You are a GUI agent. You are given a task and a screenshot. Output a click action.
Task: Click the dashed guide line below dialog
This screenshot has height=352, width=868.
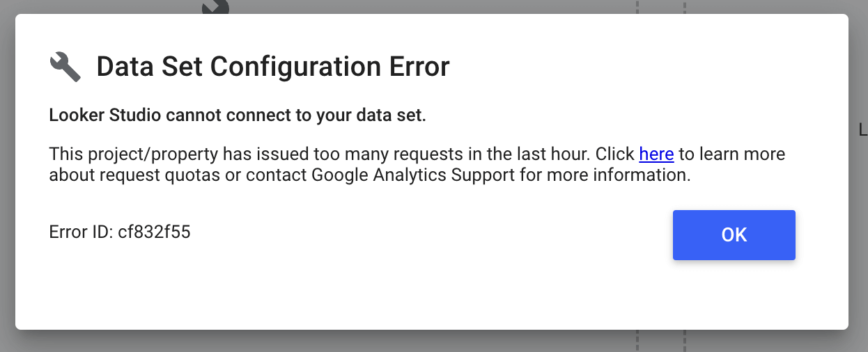(637, 341)
